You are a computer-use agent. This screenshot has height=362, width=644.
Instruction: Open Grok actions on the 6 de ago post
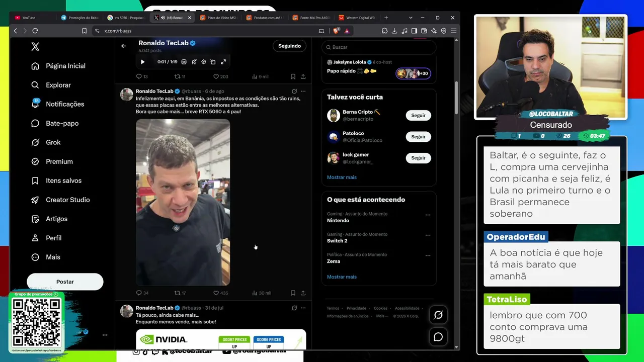294,91
